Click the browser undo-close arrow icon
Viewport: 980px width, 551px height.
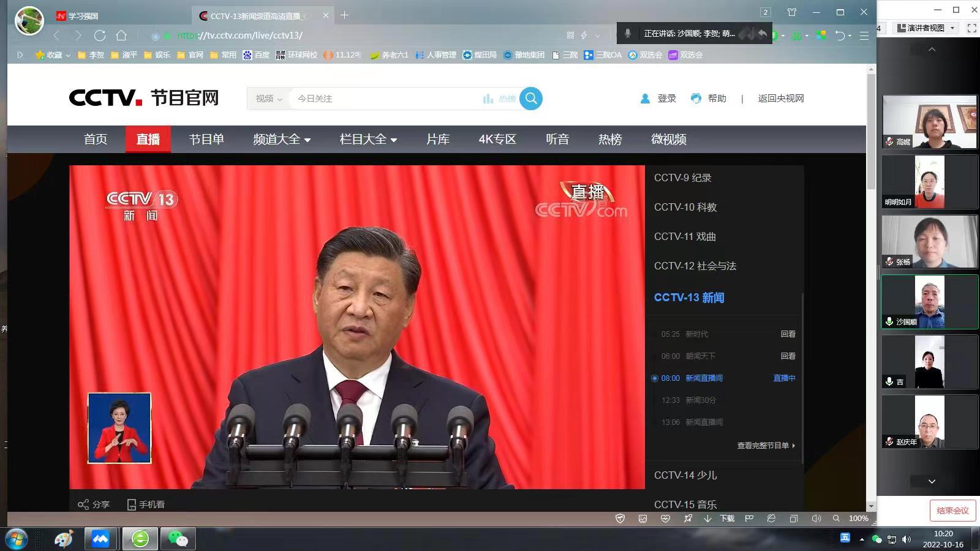coord(840,36)
